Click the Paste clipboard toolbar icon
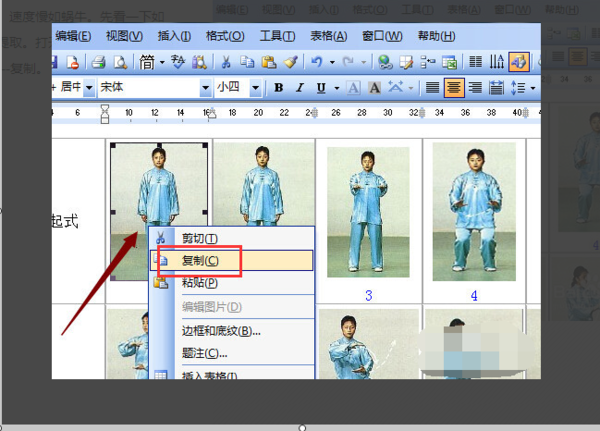 269,62
